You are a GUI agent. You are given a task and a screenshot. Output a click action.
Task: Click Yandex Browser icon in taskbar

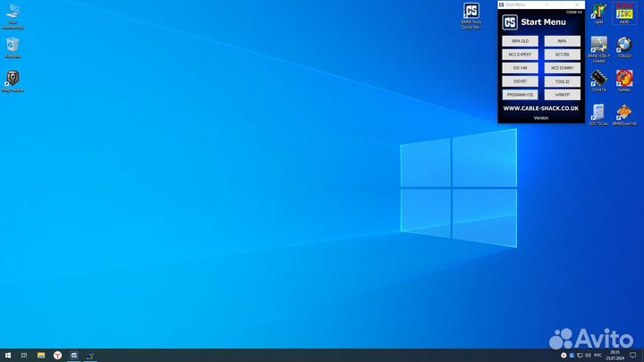coord(57,356)
